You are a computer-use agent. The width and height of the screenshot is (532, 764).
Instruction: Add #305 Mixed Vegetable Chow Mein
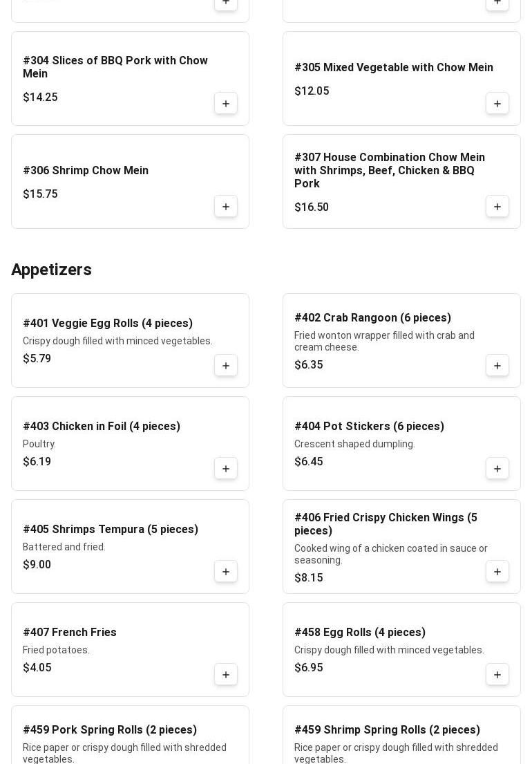(497, 104)
